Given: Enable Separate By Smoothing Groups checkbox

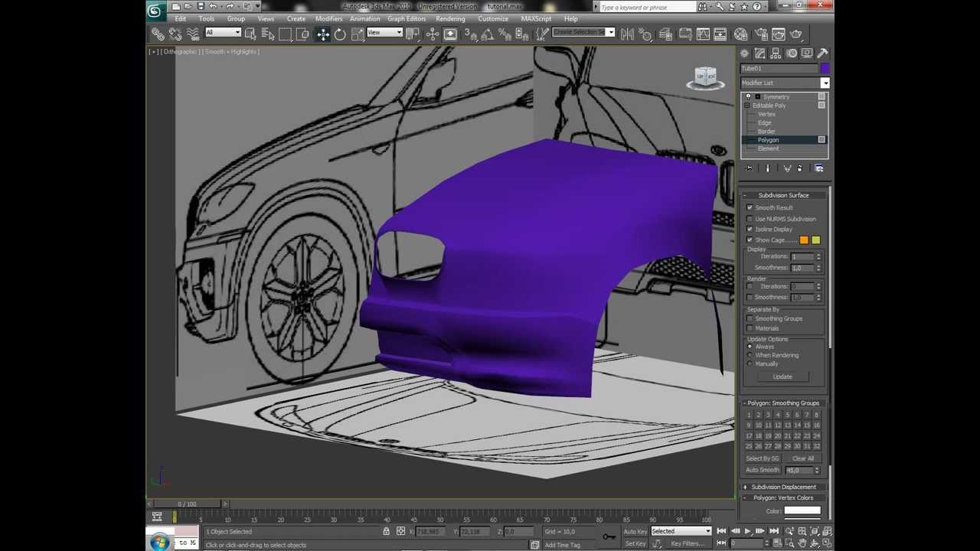Looking at the screenshot, I should coord(750,318).
